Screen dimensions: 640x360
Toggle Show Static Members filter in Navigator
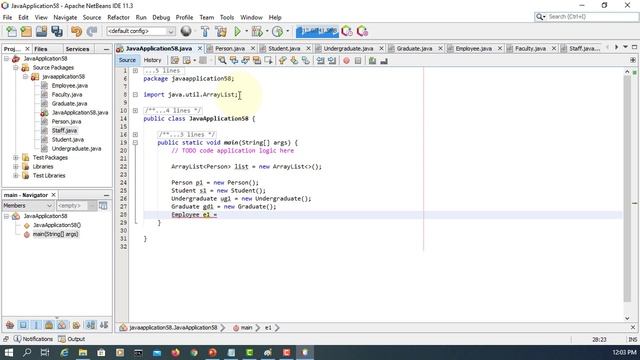pos(36,325)
